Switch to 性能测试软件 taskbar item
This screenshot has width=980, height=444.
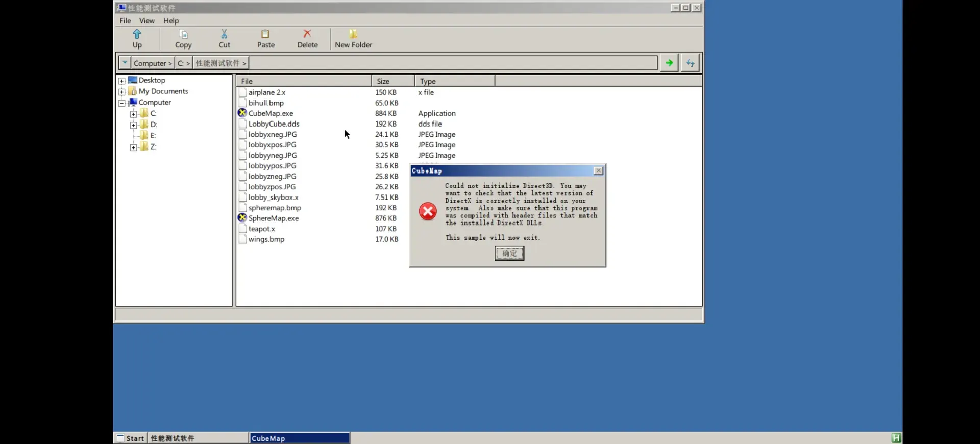198,438
